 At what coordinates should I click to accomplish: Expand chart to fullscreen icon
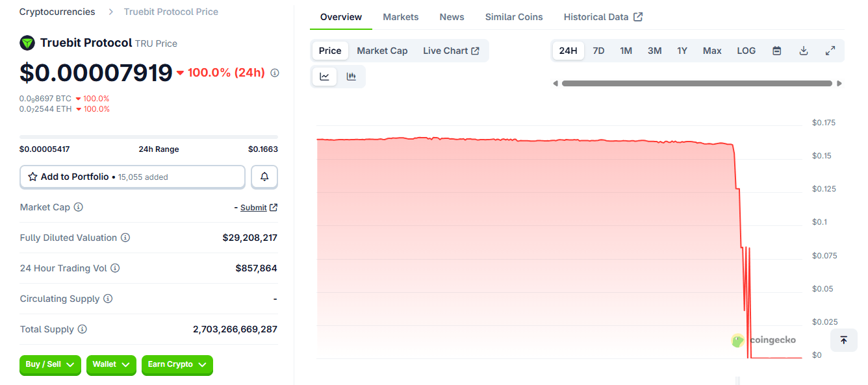tap(830, 50)
